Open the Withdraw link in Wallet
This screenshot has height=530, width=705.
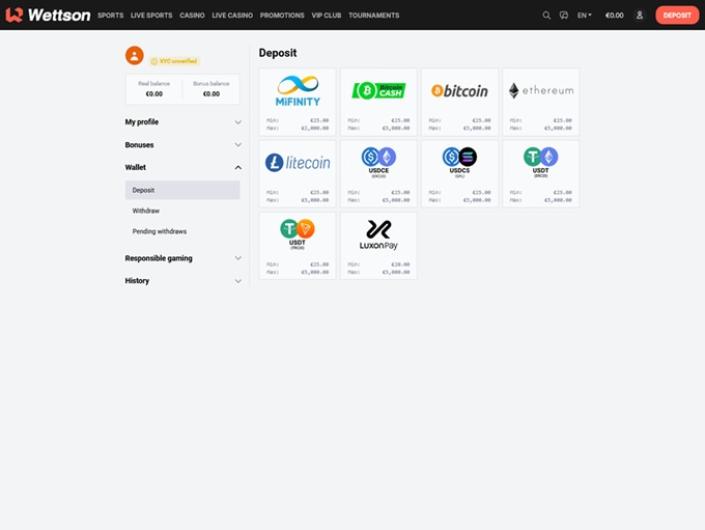146,211
